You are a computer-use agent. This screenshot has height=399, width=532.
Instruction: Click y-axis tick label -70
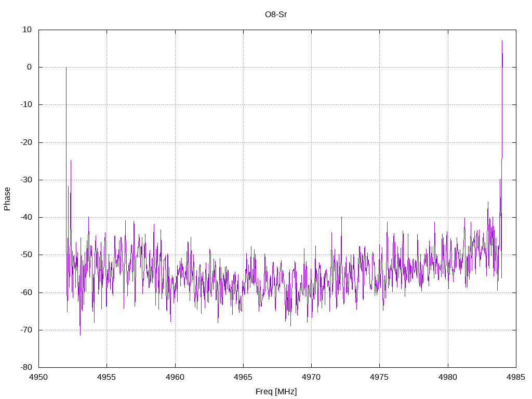(26, 330)
